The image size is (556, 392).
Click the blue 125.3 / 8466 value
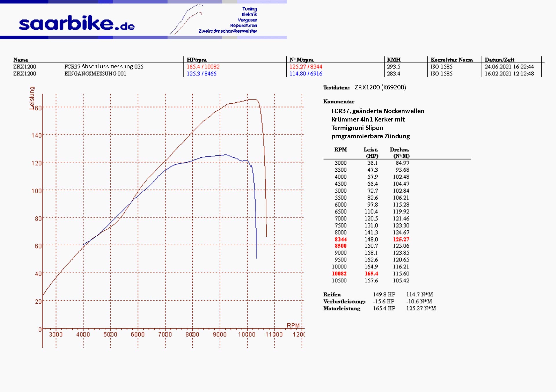click(201, 73)
